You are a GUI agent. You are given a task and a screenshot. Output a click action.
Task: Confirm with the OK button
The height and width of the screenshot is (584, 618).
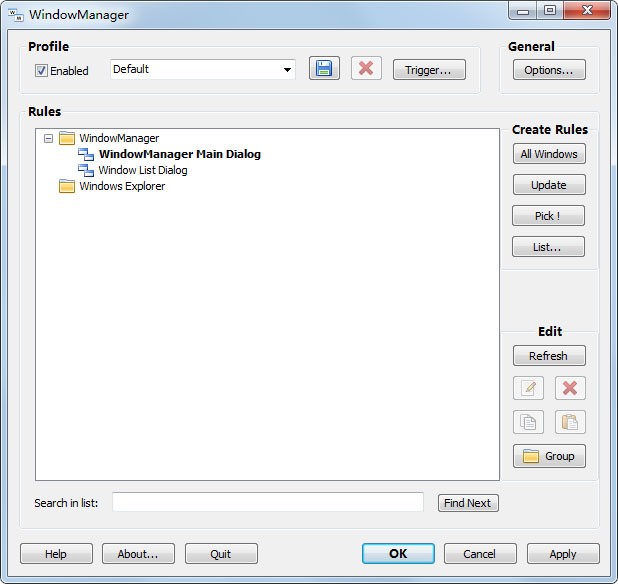[398, 554]
